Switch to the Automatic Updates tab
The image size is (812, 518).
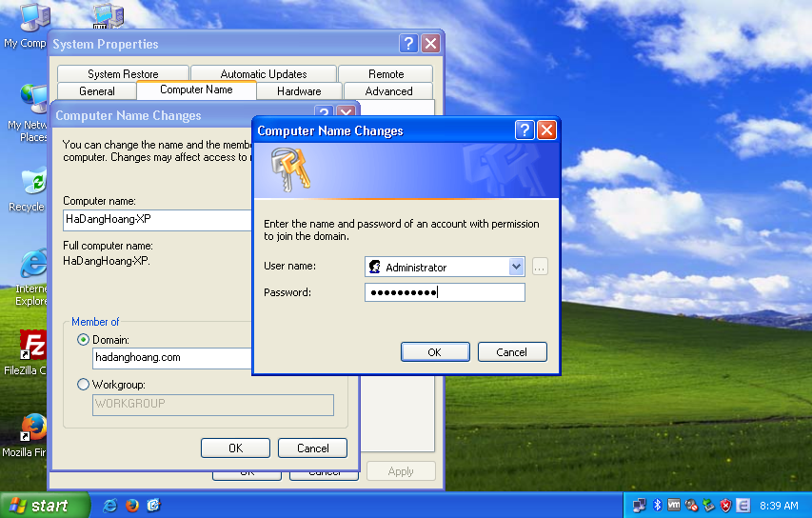pos(264,74)
